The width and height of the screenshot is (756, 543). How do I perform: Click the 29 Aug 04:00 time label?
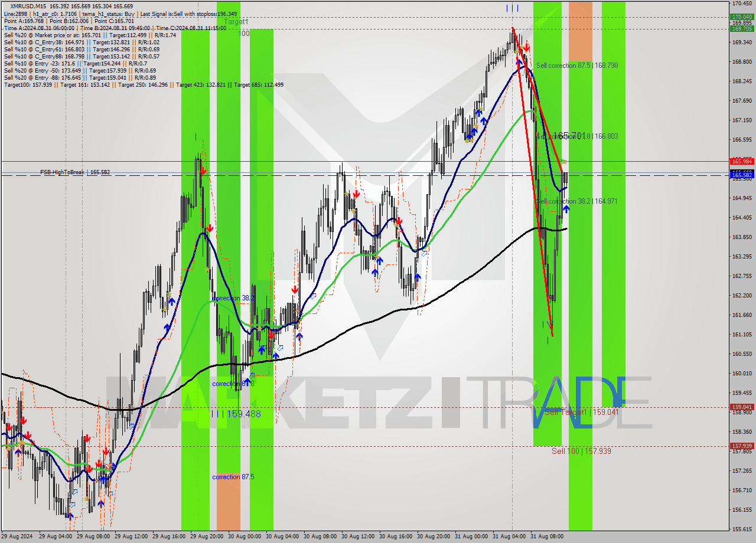point(57,537)
